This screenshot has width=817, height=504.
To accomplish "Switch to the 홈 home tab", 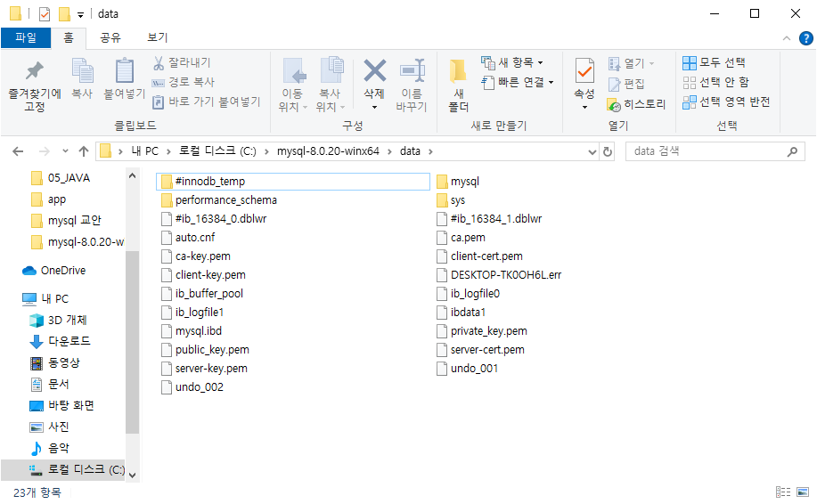I will pos(69,37).
